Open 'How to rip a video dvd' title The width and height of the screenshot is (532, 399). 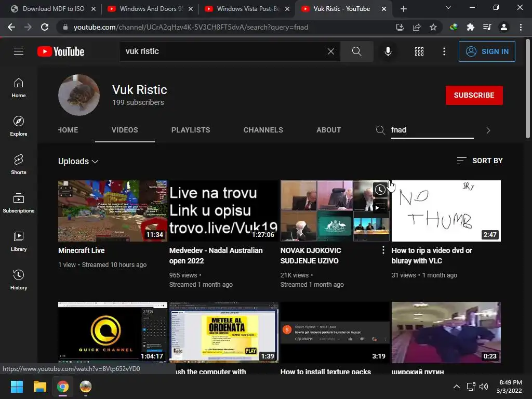point(432,256)
